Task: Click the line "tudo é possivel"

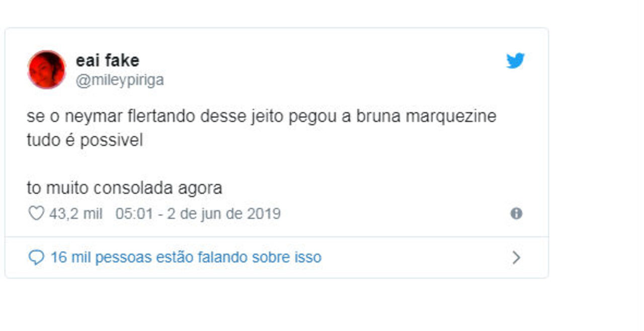Action: pyautogui.click(x=85, y=140)
